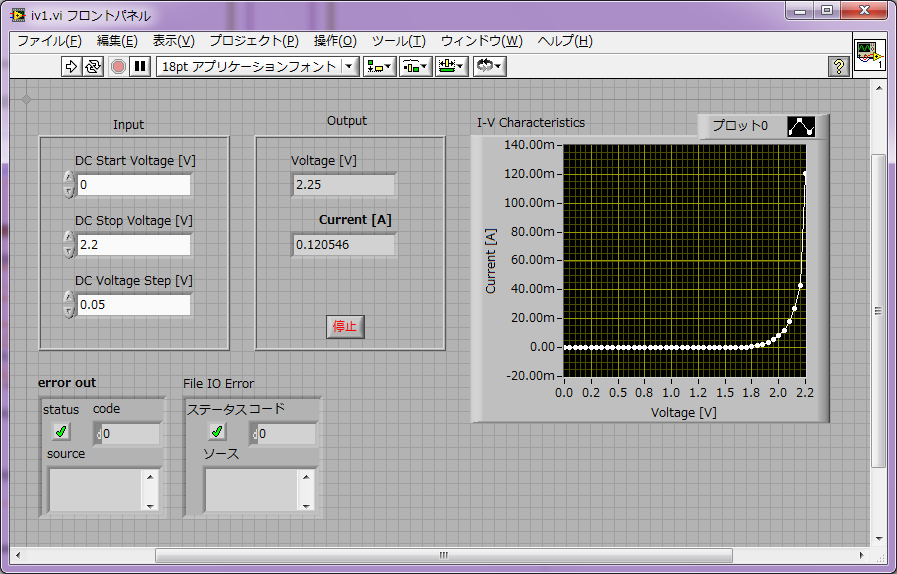Click the DC Voltage Step input field
Screen dimensions: 897x574
[x=134, y=305]
